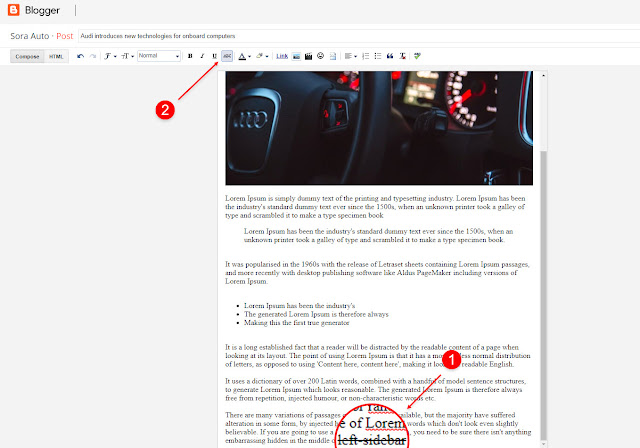
Task: Click the Blogger logo icon
Action: [x=13, y=10]
